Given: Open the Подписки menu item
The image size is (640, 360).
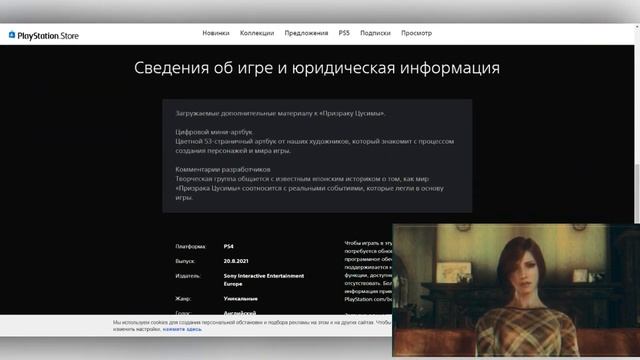Looking at the screenshot, I should coord(375,33).
